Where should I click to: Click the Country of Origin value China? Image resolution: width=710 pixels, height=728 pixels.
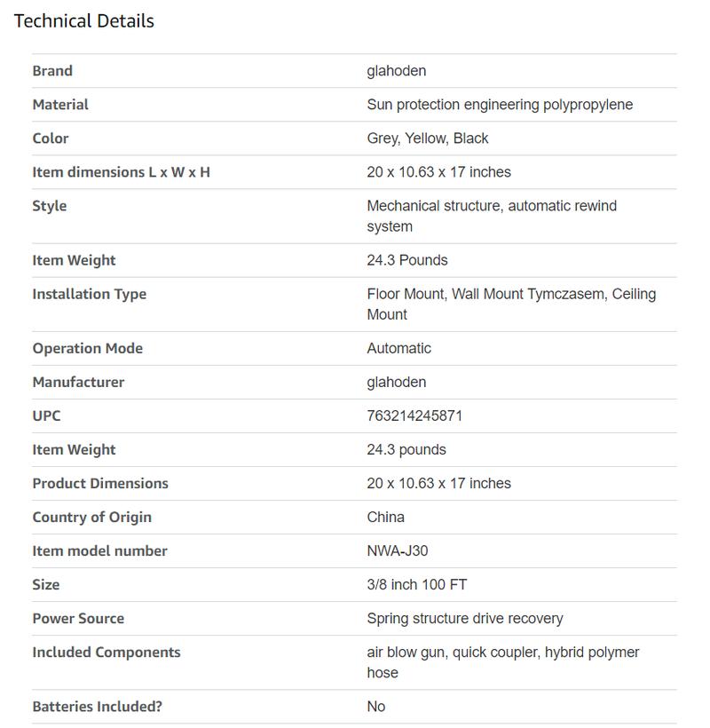click(385, 517)
